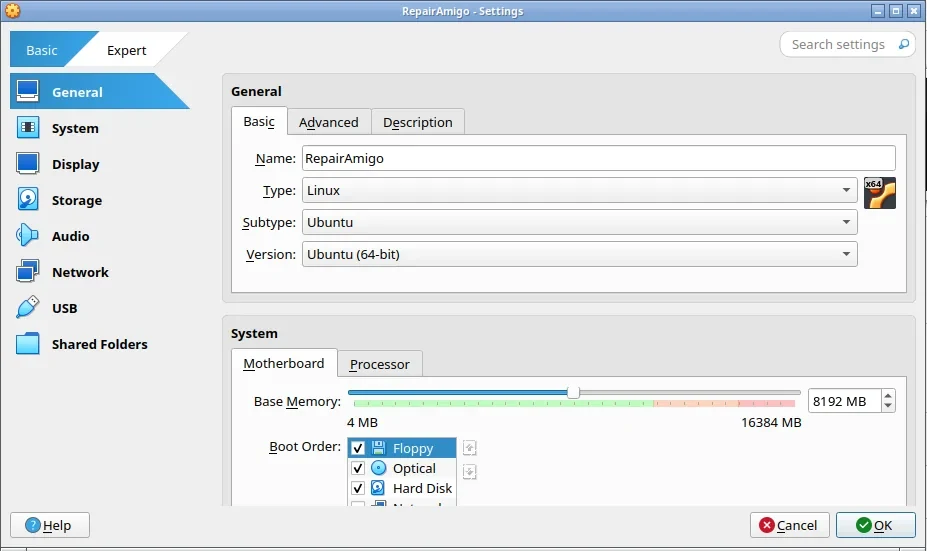
Task: Open Shared Folders settings in sidebar
Action: point(99,344)
